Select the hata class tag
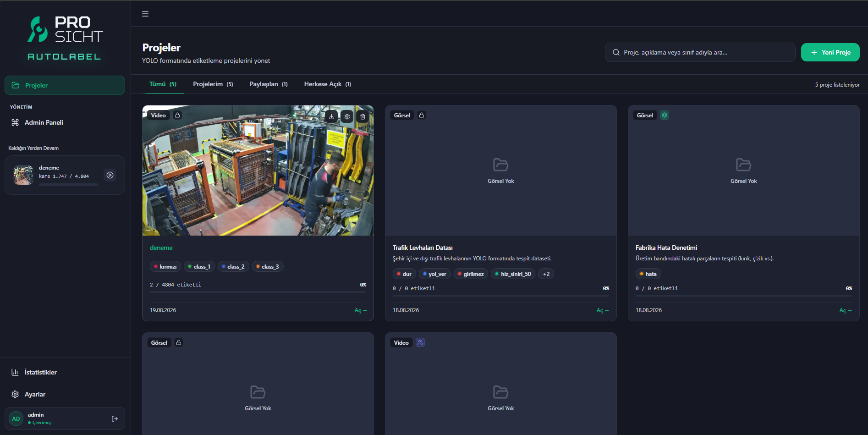868x435 pixels. 648,274
